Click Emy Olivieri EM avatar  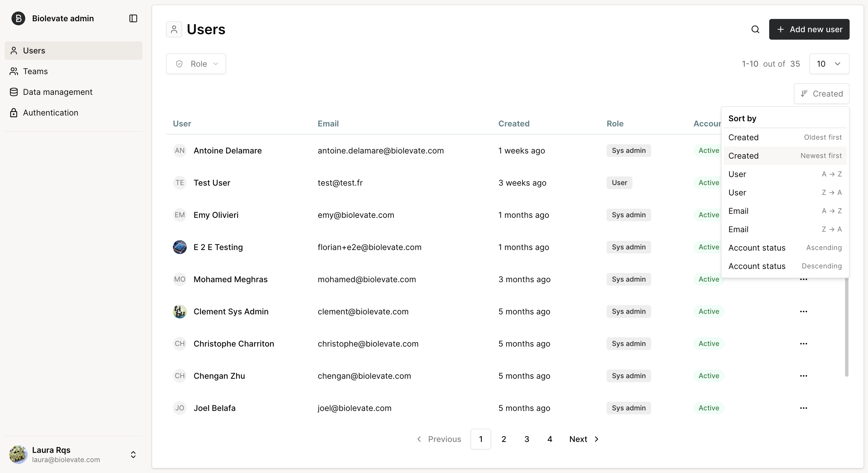coord(180,215)
